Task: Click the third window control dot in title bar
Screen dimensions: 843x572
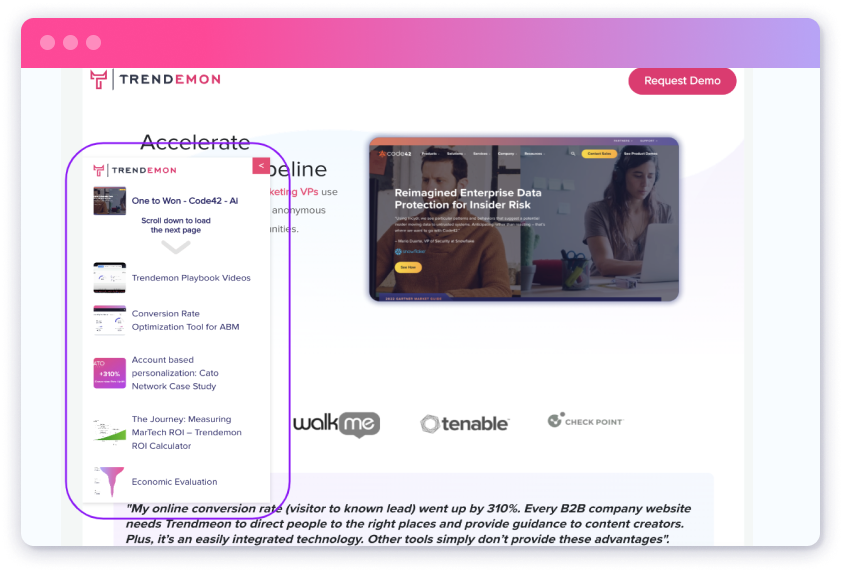Action: [94, 42]
